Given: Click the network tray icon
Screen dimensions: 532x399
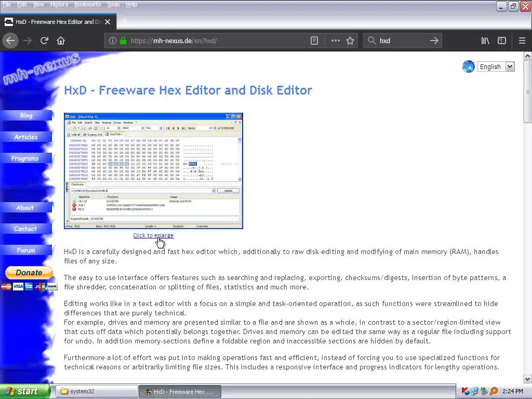Looking at the screenshot, I should [474, 392].
